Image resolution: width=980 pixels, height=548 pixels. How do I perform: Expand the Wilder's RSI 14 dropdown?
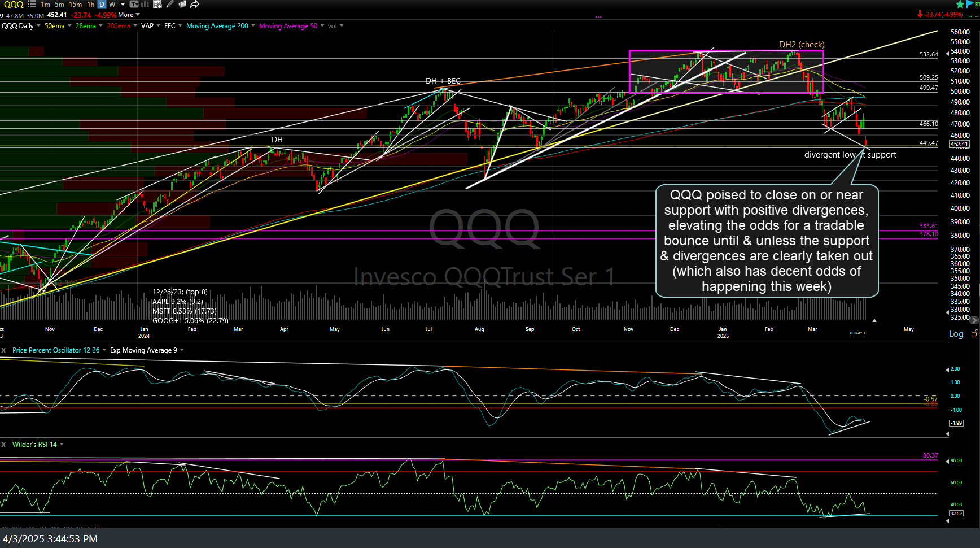click(x=62, y=444)
